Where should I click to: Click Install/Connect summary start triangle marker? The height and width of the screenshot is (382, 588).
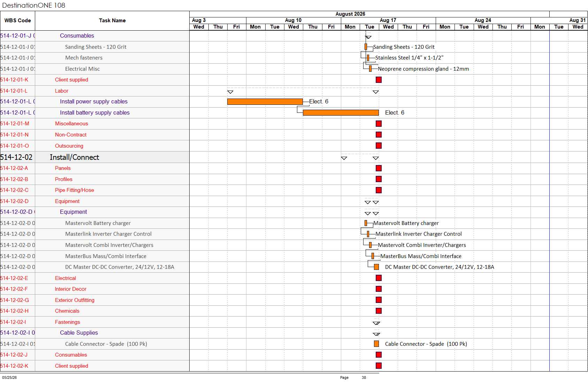pyautogui.click(x=344, y=158)
